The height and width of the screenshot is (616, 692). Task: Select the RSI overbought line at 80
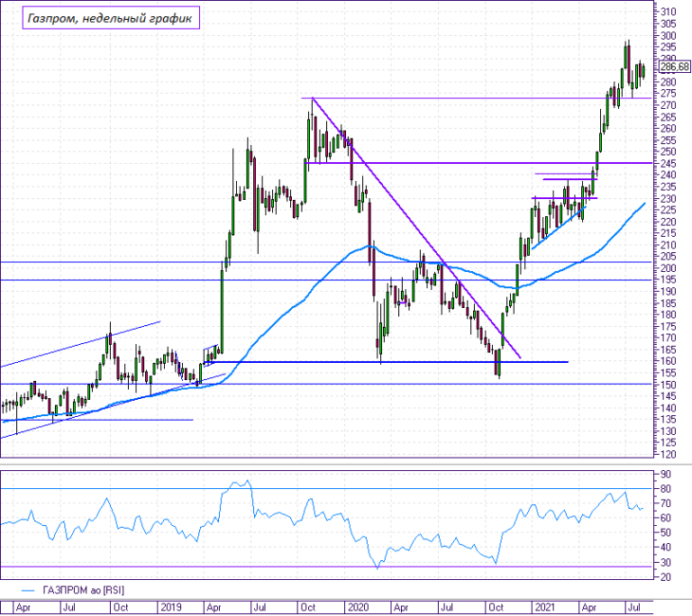(x=326, y=488)
